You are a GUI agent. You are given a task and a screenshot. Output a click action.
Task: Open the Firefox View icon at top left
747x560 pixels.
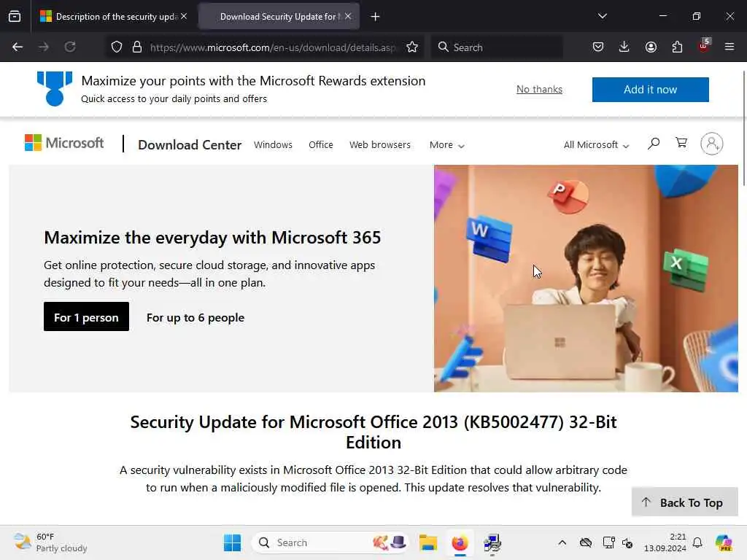(x=15, y=16)
